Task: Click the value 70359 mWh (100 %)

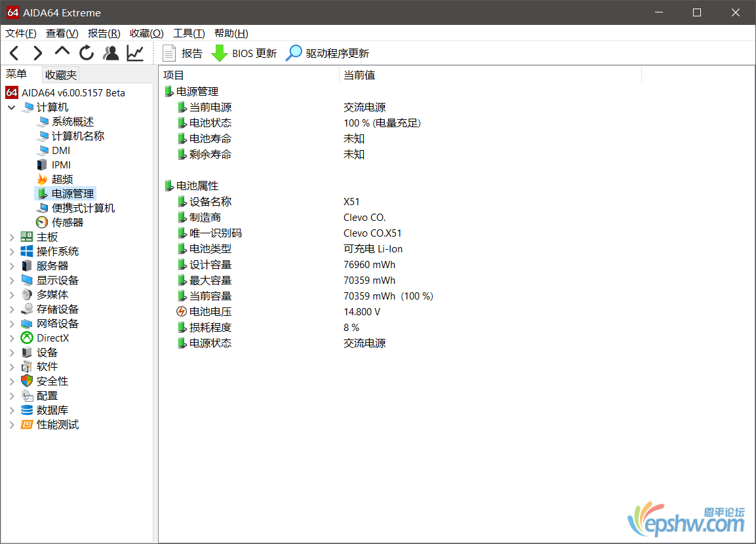Action: 388,296
